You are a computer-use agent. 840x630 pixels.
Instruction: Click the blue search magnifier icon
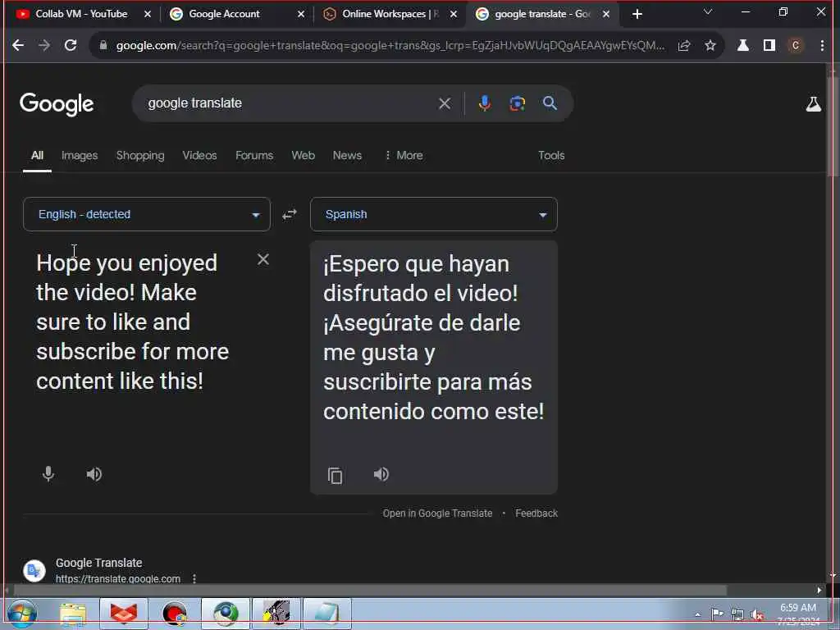(x=550, y=103)
